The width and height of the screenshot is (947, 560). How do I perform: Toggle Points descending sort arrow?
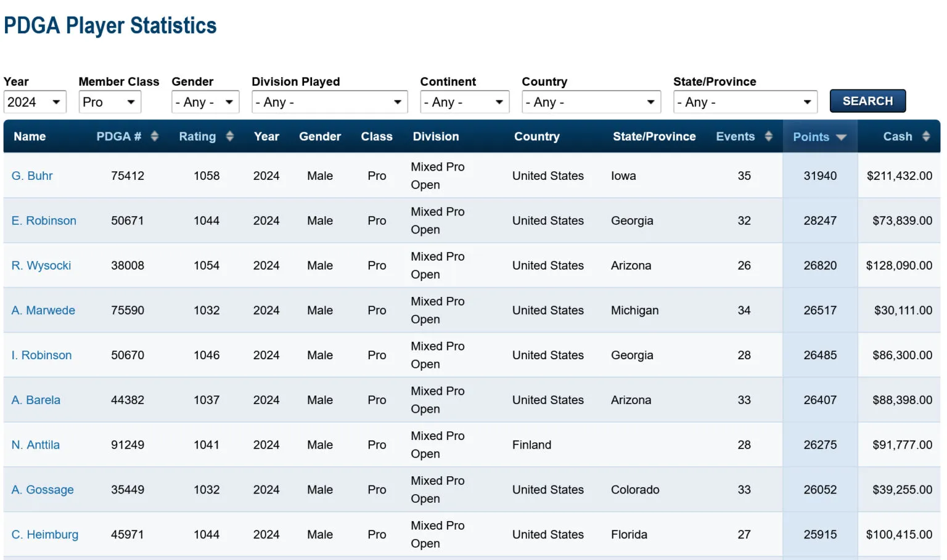[x=842, y=137]
